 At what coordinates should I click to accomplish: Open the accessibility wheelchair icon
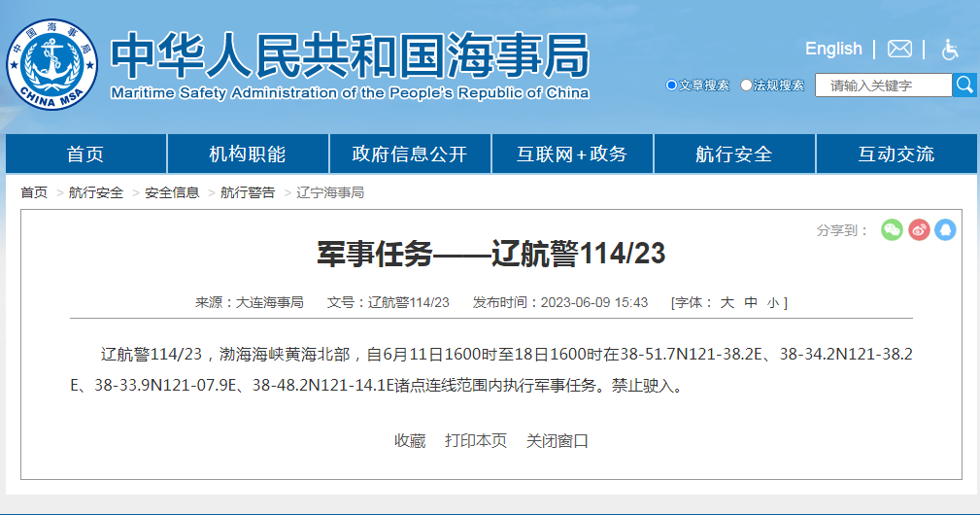click(950, 49)
